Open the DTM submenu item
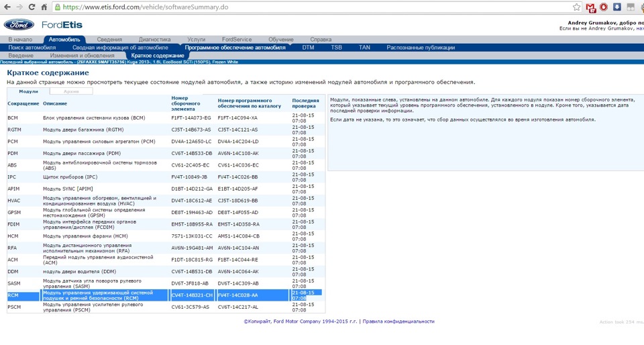The height and width of the screenshot is (345, 644). (x=308, y=48)
